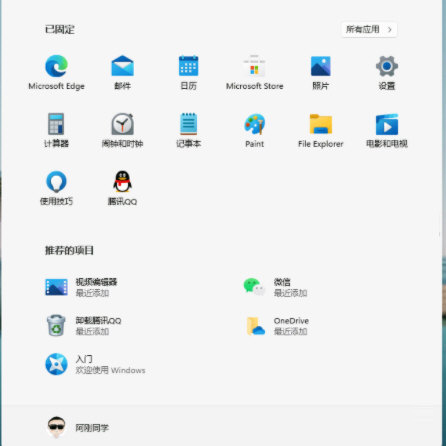
Task: Open File Explorer
Action: (x=320, y=130)
